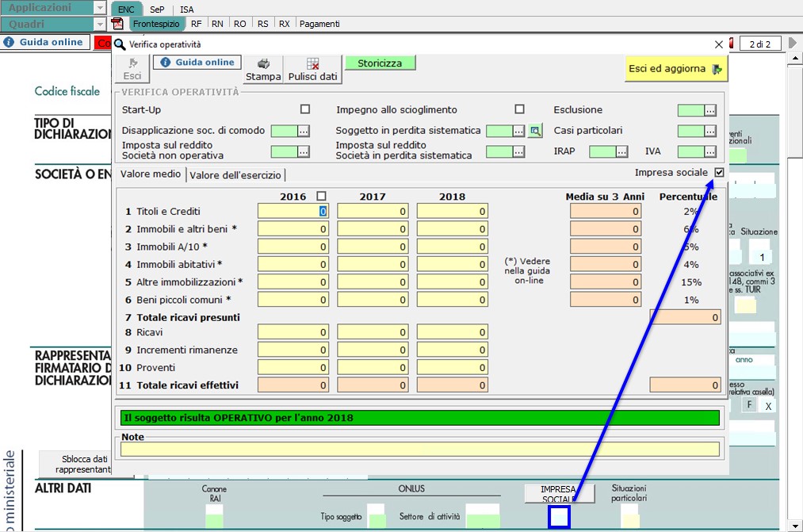Viewport: 803px width, 532px height.
Task: Toggle the checkbox next to 2016
Action: 321,196
